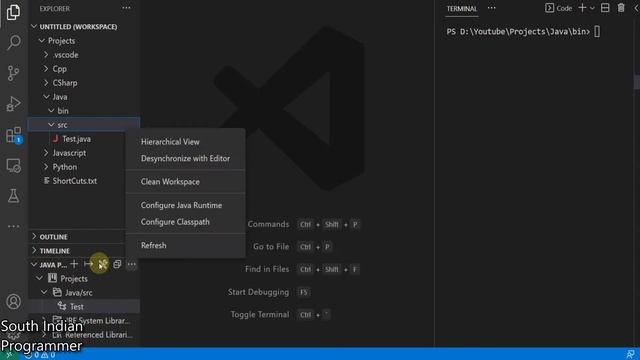Collapse the Java folder
Screen dimensions: 640x360
click(46, 97)
